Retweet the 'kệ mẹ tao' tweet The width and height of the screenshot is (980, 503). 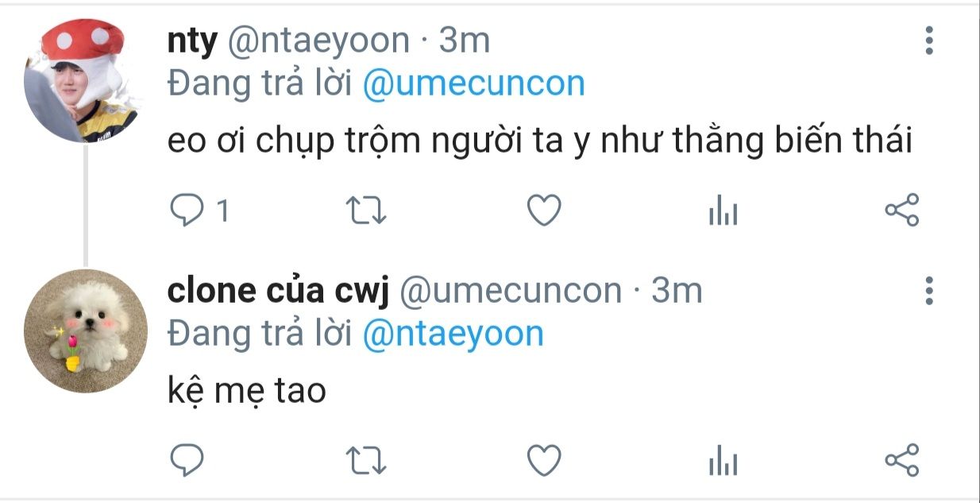pyautogui.click(x=367, y=460)
